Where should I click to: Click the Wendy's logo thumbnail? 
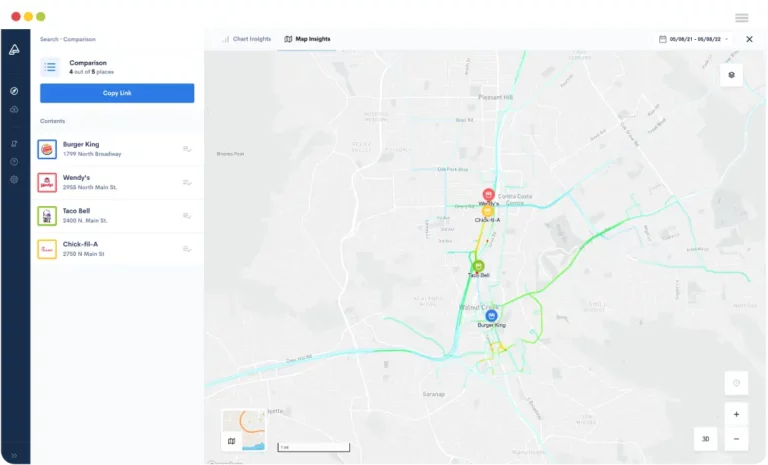coord(47,182)
